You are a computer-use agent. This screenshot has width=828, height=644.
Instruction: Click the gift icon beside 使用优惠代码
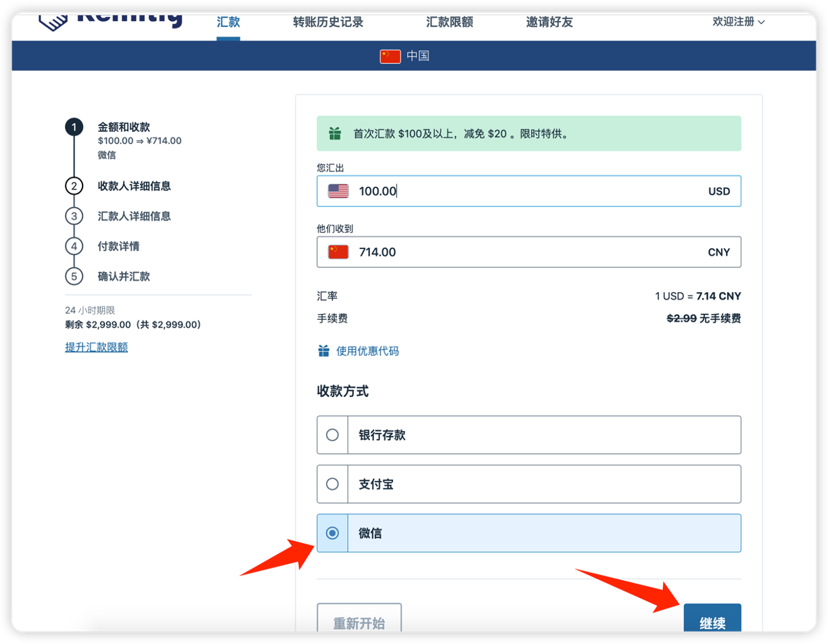coord(323,350)
